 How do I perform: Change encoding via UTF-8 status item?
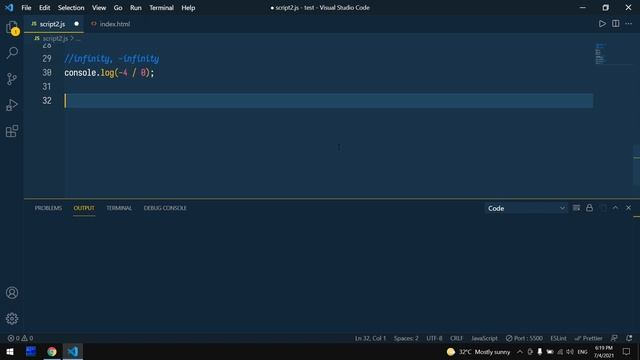click(434, 338)
